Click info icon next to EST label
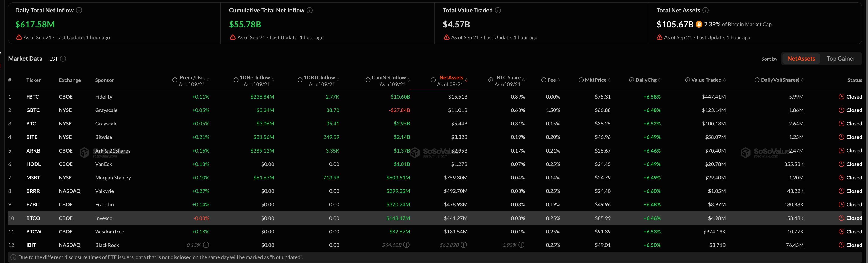The height and width of the screenshot is (263, 868). 63,59
